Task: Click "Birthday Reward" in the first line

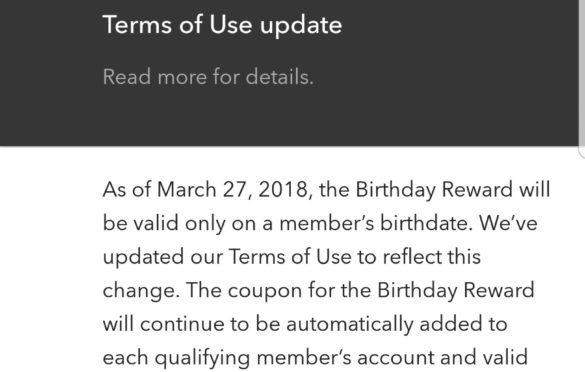Action: 434,190
